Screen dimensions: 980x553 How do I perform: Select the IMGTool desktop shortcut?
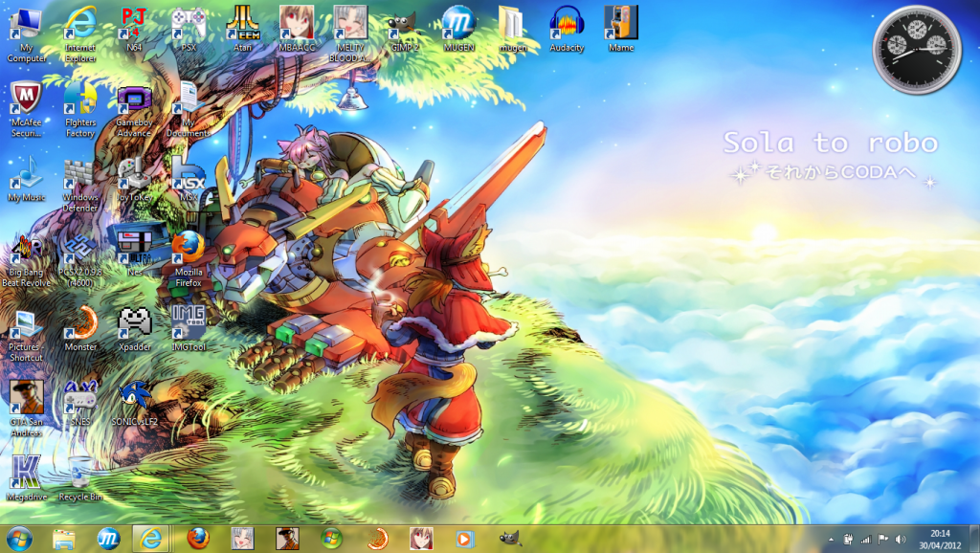click(x=189, y=329)
